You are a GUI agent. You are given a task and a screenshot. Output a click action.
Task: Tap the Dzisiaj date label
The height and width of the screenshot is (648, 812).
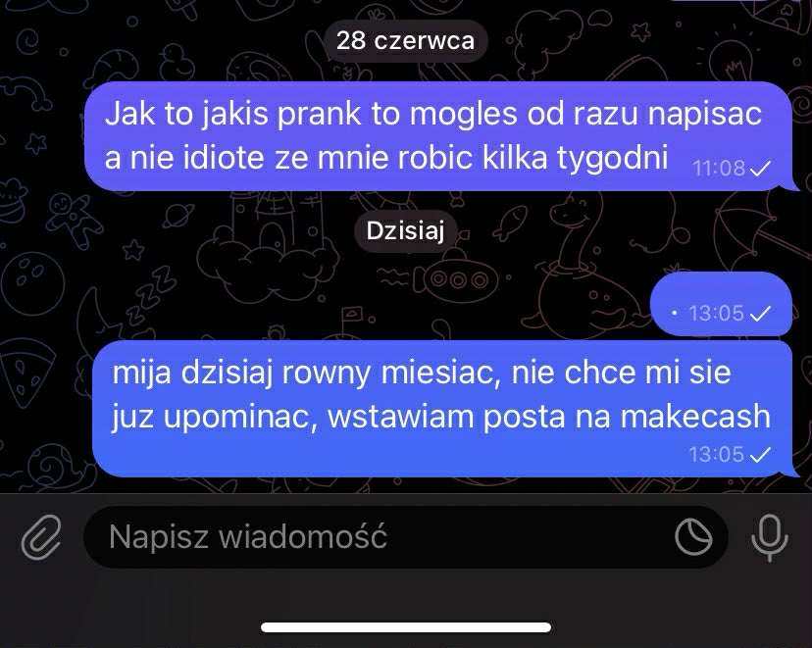click(x=405, y=230)
